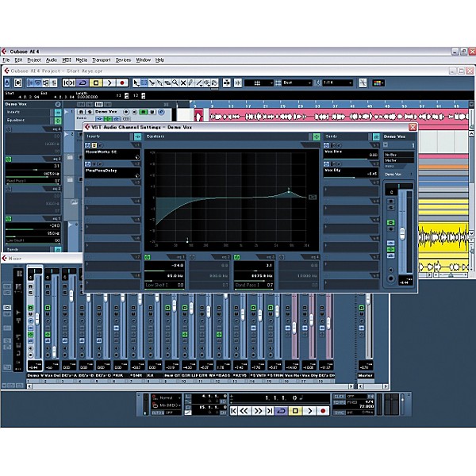This screenshot has height=476, width=476.
Task: Toggle the TEMPO track button
Action: (340, 402)
